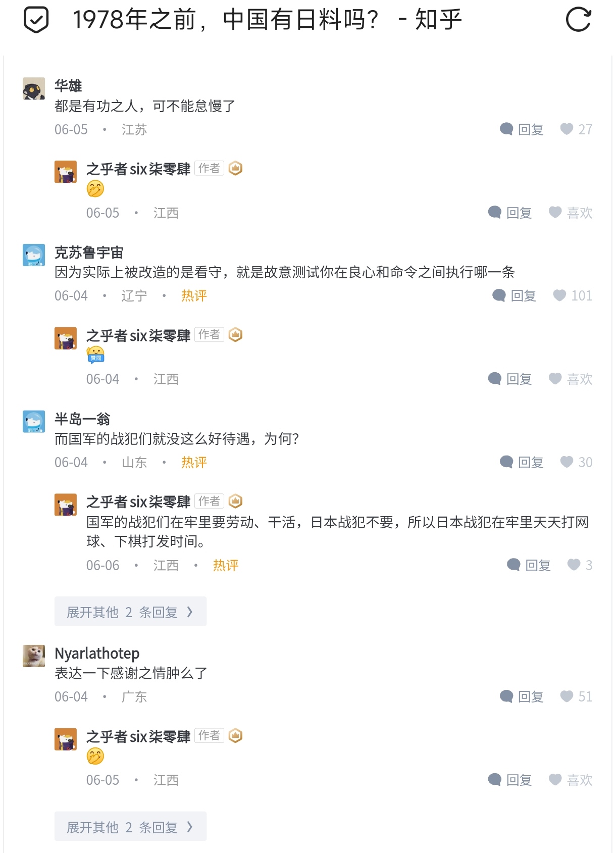Screen dimensions: 616x853
Task: Tap the shield checkmark security icon
Action: (x=36, y=20)
